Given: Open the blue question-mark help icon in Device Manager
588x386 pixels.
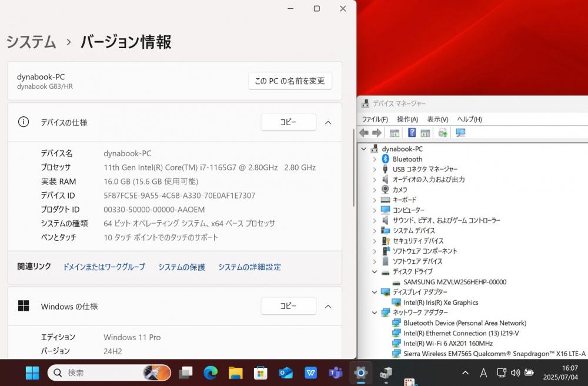Looking at the screenshot, I should [412, 133].
